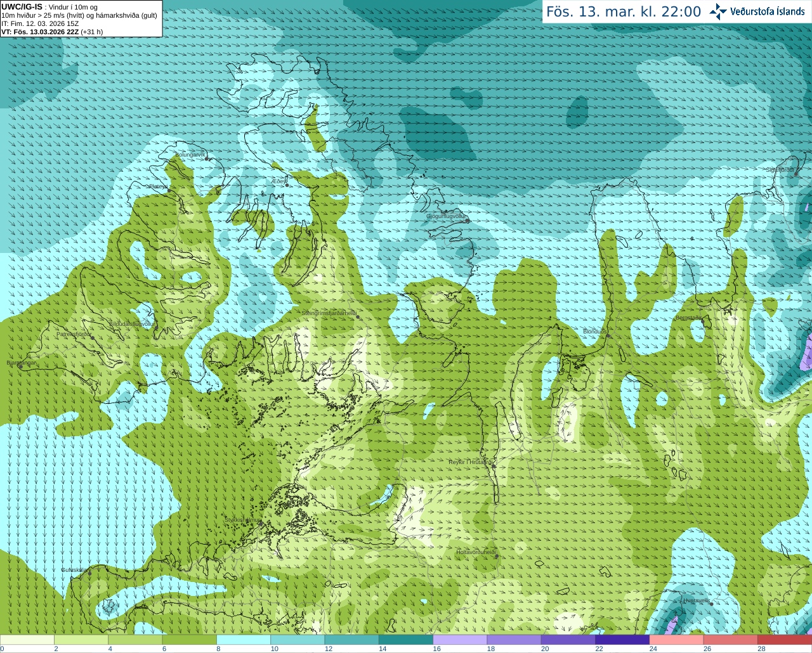Click the 4–6 m/s green legend swatch
812x653 pixels.
135,640
